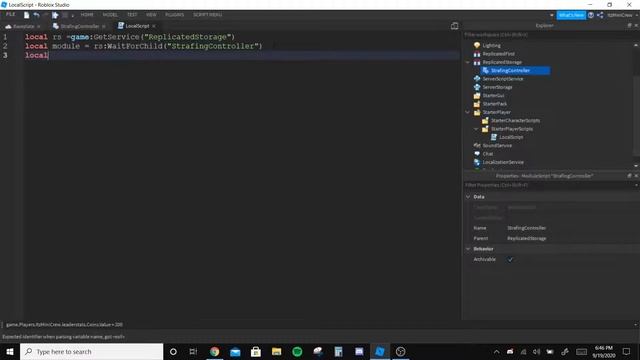640x360 pixels.
Task: Close the Baseplate tab
Action: click(x=39, y=26)
